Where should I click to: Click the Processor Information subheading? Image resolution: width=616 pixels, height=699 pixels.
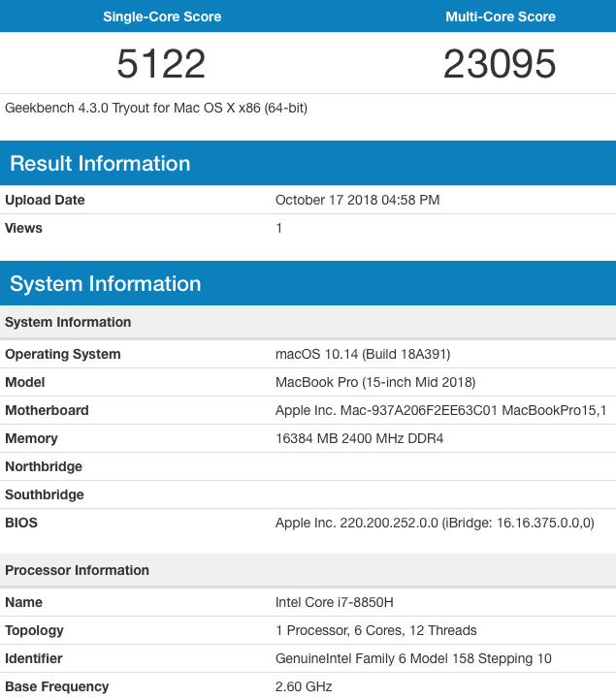point(308,570)
